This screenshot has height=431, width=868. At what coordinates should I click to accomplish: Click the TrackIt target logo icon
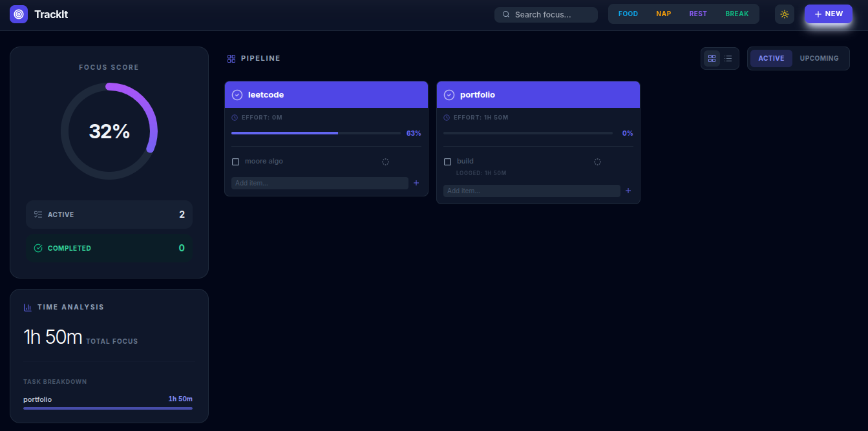[19, 14]
